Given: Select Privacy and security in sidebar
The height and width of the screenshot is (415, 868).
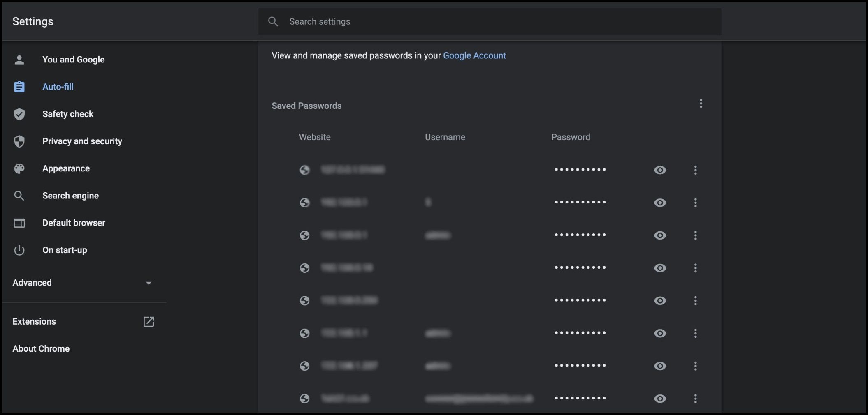Looking at the screenshot, I should click(82, 141).
